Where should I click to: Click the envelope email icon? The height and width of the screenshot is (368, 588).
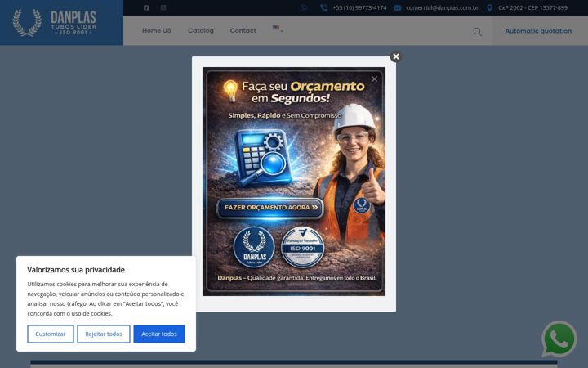pyautogui.click(x=398, y=8)
